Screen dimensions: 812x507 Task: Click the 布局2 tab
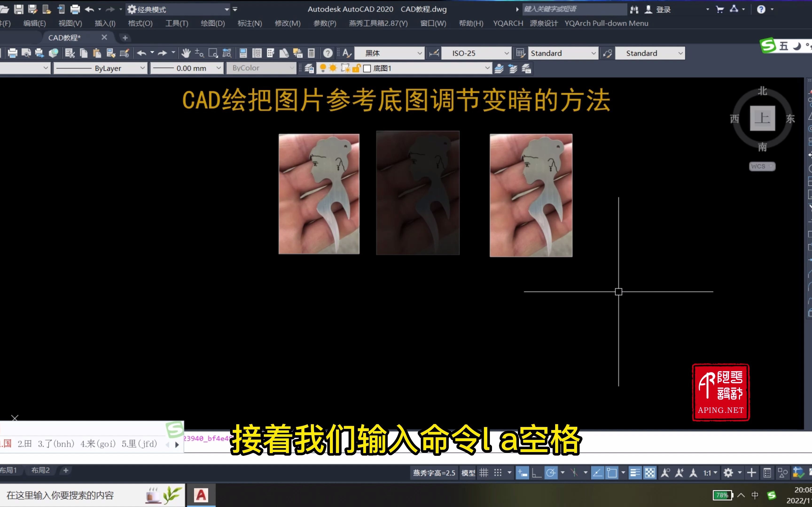pos(41,470)
